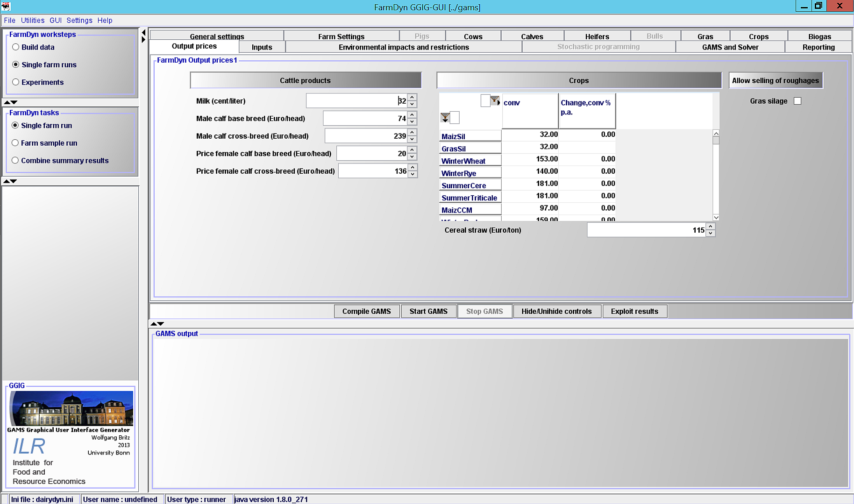Decrease Male calf cross-breed price
Screen dimensions: 854x504
(x=412, y=139)
